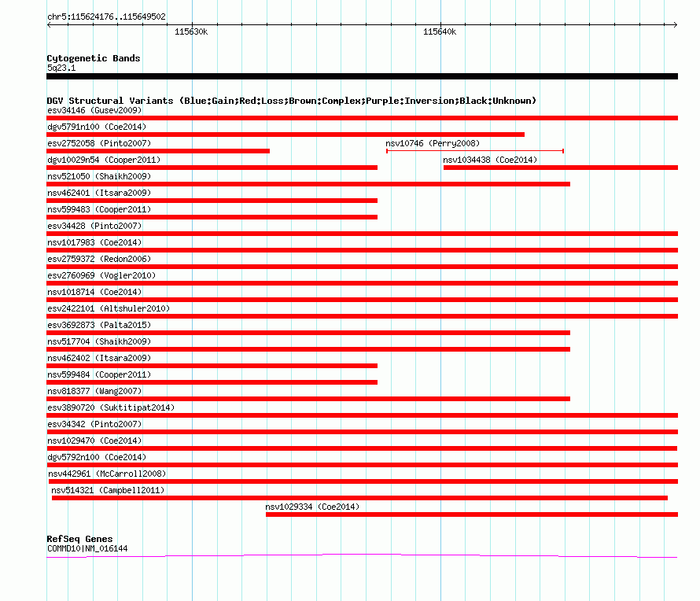Click esv34342 (Pinto2007) variant label
700x601 pixels.
coord(94,424)
